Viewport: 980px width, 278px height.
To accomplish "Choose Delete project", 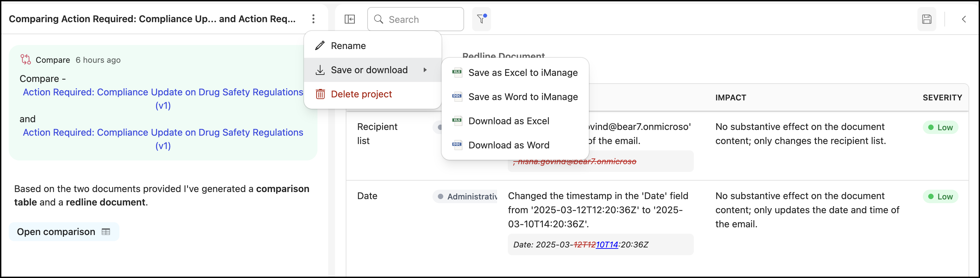I will 372,94.
